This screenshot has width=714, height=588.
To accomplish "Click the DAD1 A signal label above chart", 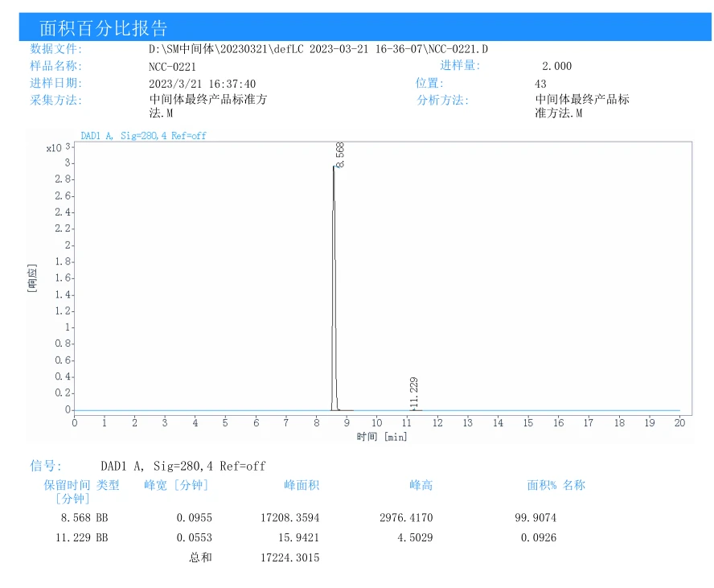I will (x=143, y=136).
